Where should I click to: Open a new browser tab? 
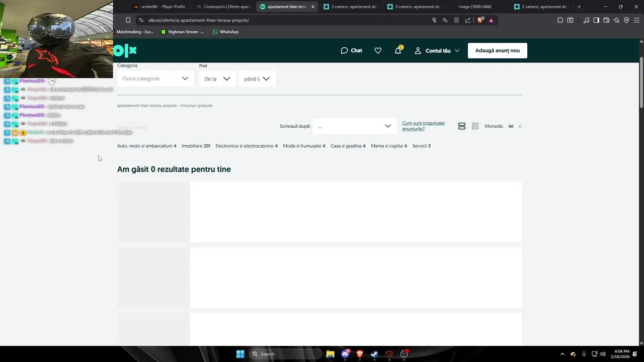pos(579,7)
